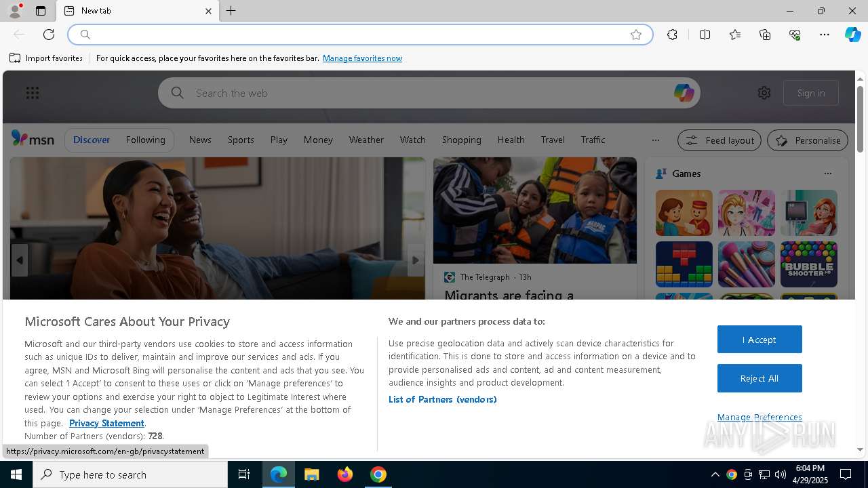Click the Sign in button

[x=811, y=93]
